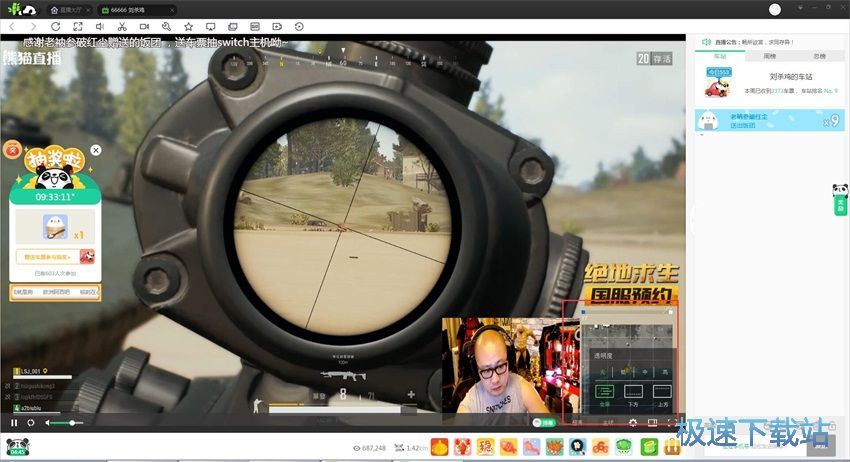Screen dimensions: 850x462
Task: Open danmaku settings gear in player bar
Action: [633, 422]
